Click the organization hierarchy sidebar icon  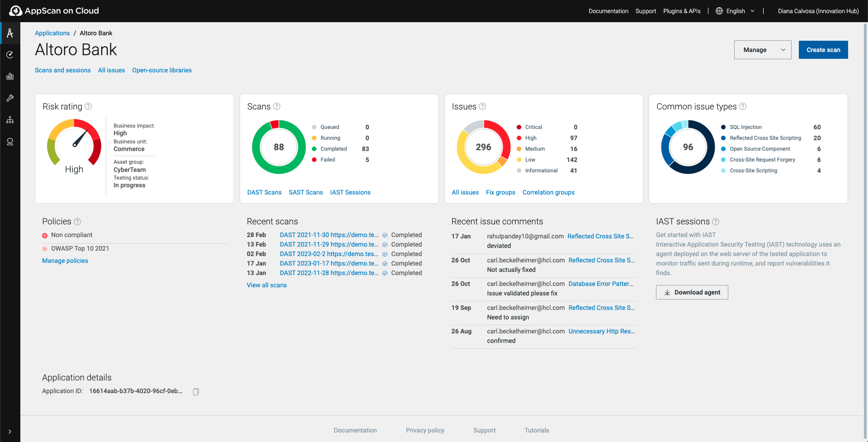coord(10,120)
